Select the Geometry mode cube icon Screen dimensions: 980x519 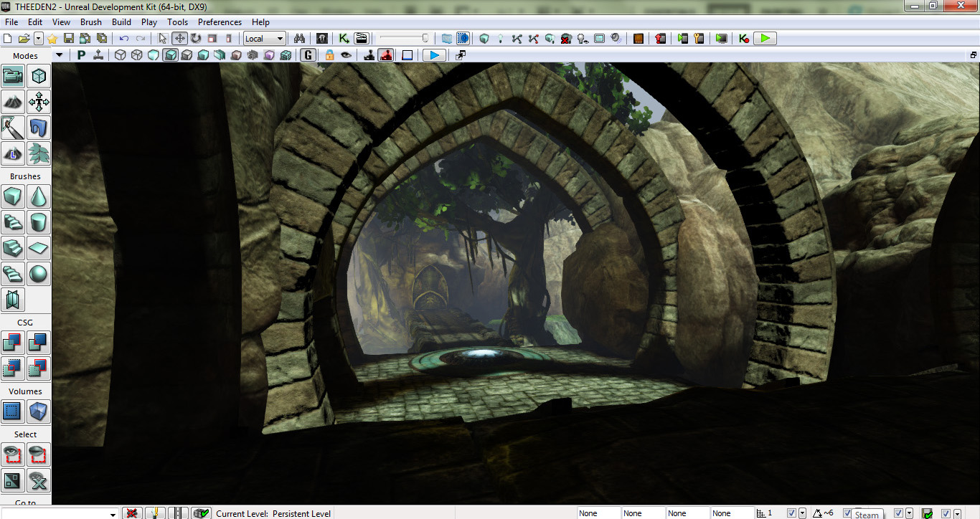39,76
